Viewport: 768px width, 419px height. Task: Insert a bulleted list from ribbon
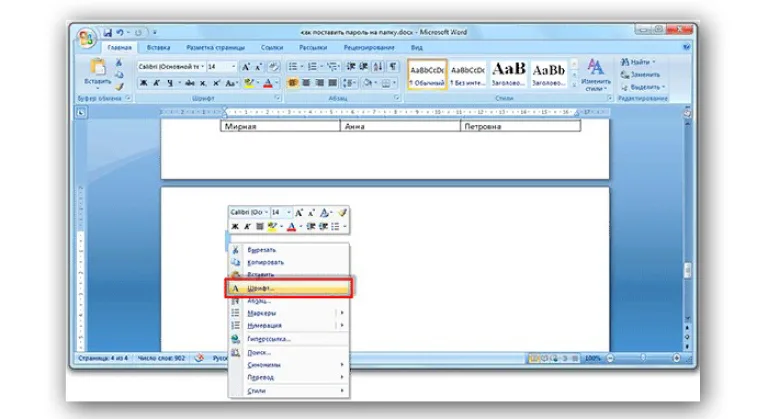click(293, 67)
